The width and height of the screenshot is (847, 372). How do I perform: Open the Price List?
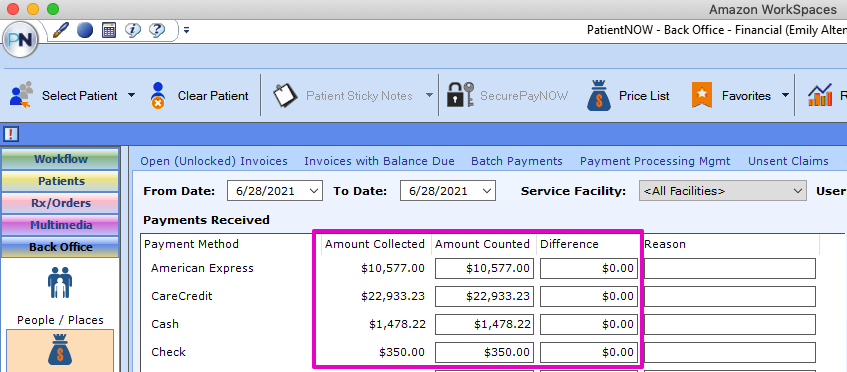point(628,96)
